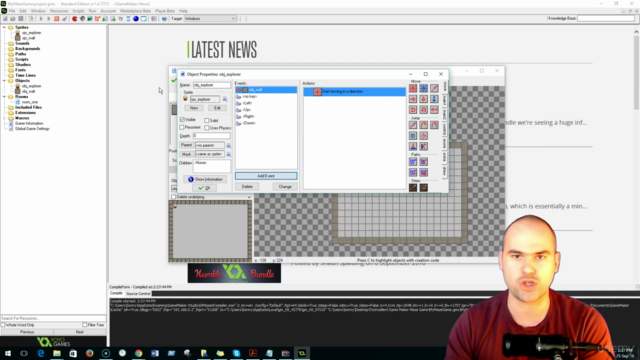Open the Target platform dropdown

pos(210,19)
